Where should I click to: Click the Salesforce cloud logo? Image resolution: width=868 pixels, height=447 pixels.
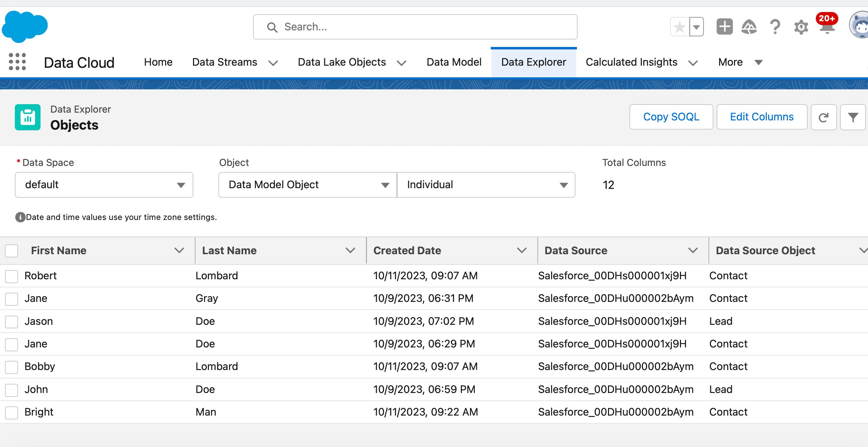[x=25, y=27]
